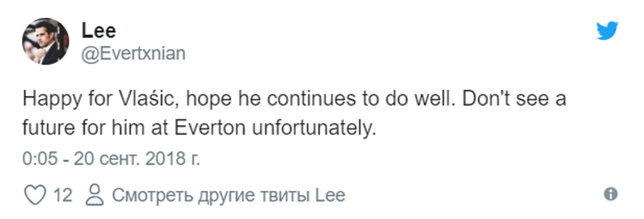The height and width of the screenshot is (219, 644).
Task: Click the Twitter bird logo
Action: pyautogui.click(x=607, y=31)
